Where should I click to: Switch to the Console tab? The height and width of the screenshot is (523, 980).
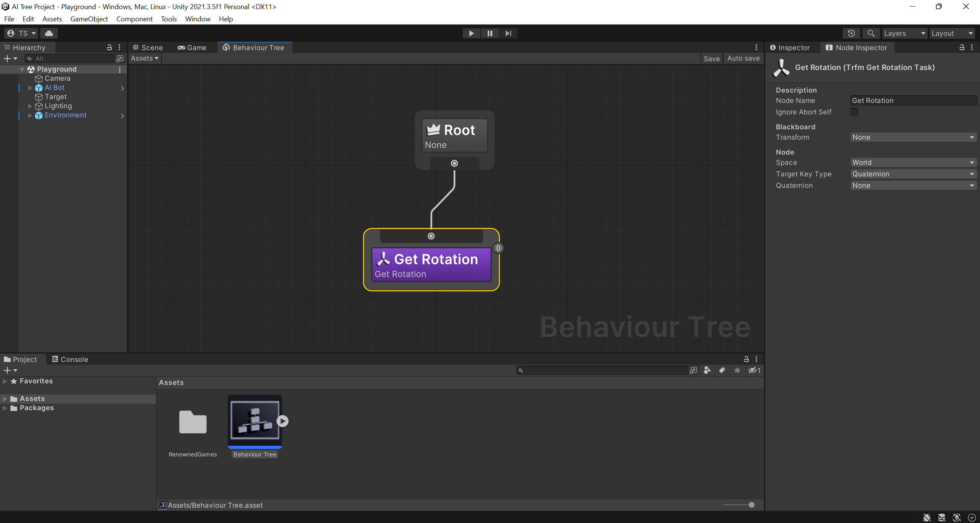pyautogui.click(x=70, y=359)
